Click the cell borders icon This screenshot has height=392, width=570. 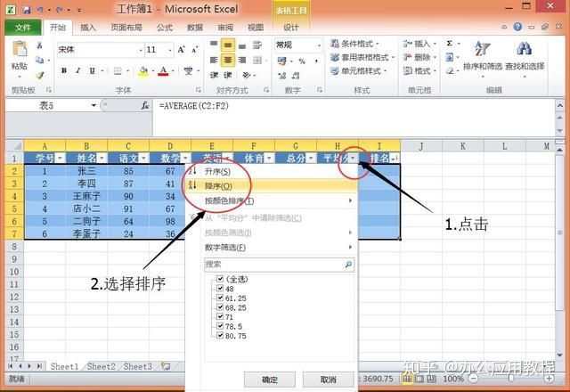coord(118,71)
